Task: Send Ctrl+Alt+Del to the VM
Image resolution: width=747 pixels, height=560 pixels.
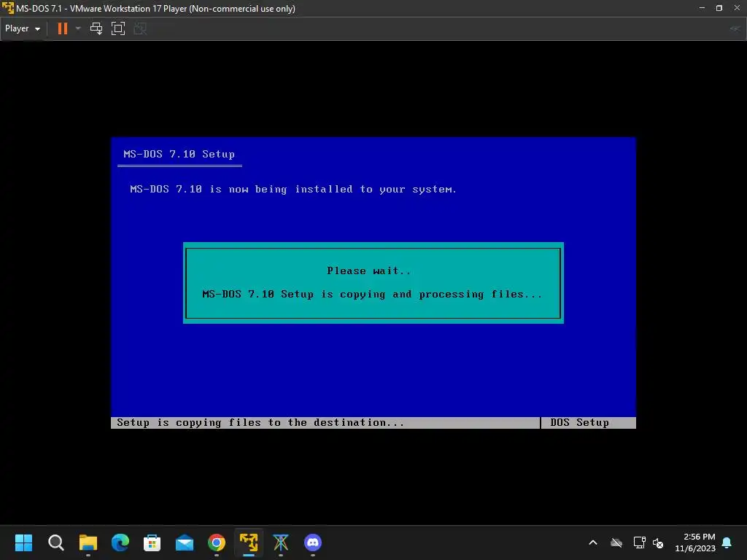Action: pos(96,28)
